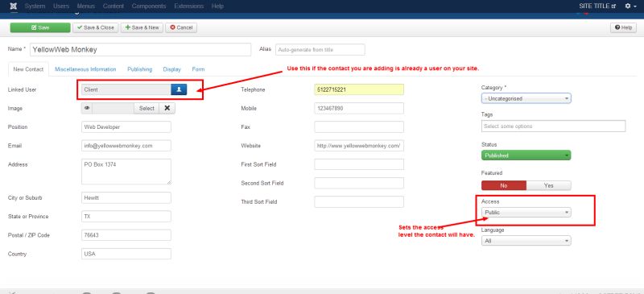Open the settings gear menu

[x=630, y=6]
